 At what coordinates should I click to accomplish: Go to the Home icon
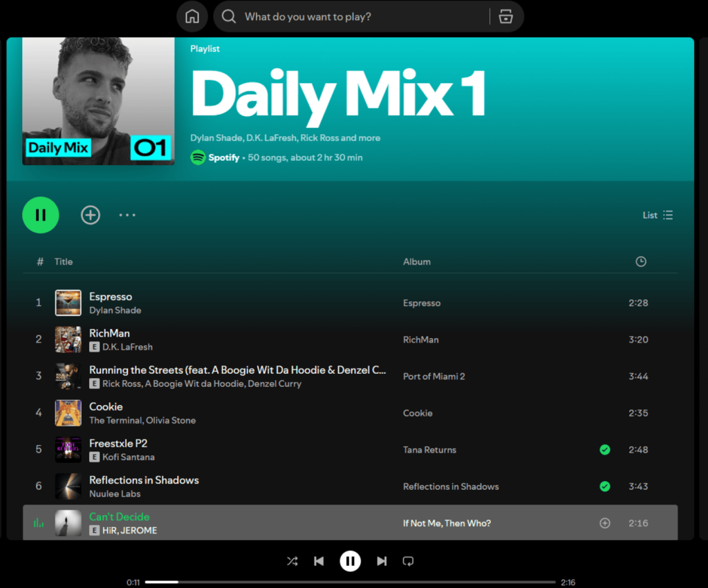tap(192, 17)
